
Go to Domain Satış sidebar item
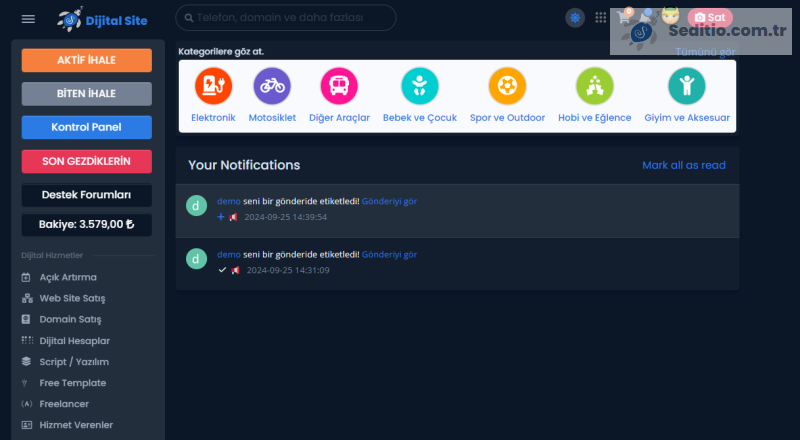pyautogui.click(x=70, y=319)
